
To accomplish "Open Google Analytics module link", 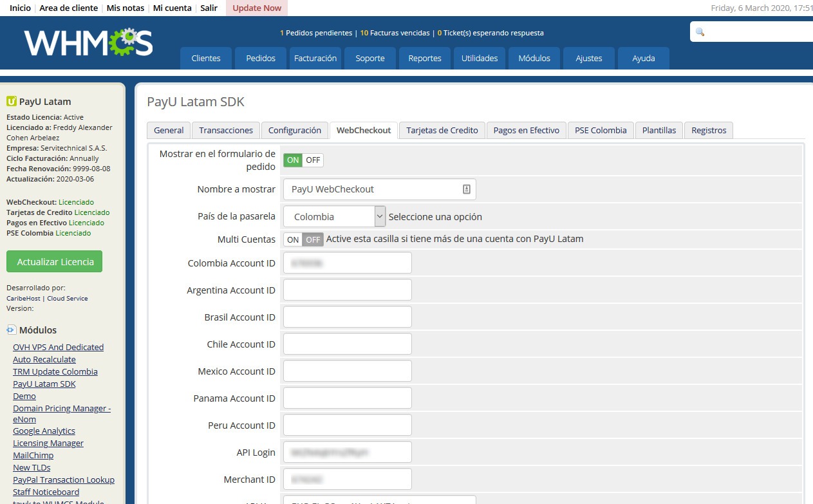I will click(x=44, y=431).
